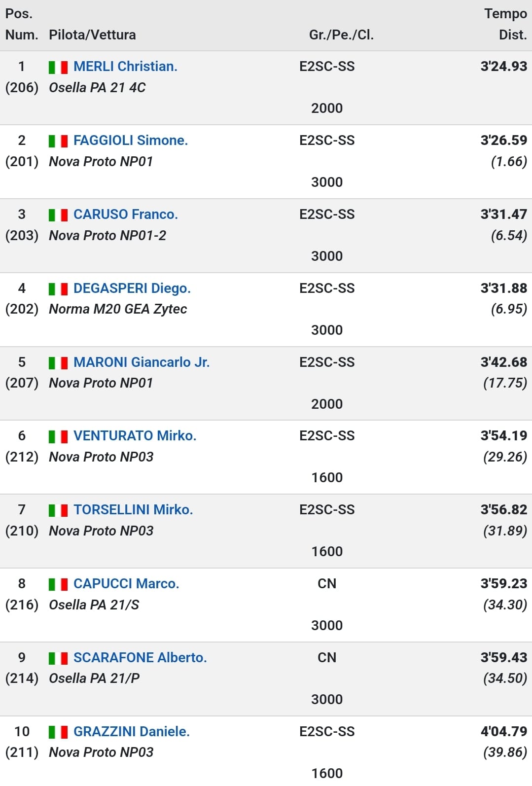Click the flag next to GRAZZINI Daniele

tap(58, 732)
